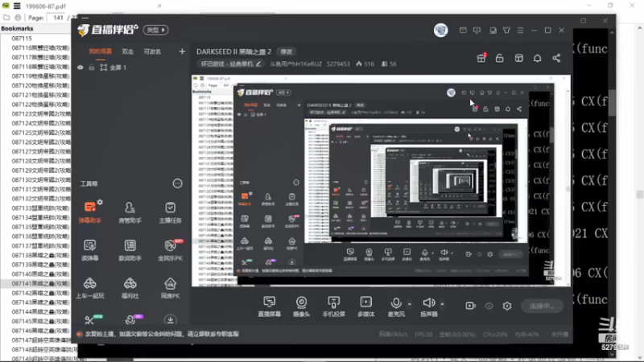Switch to the 双击 scene tab

click(x=128, y=51)
